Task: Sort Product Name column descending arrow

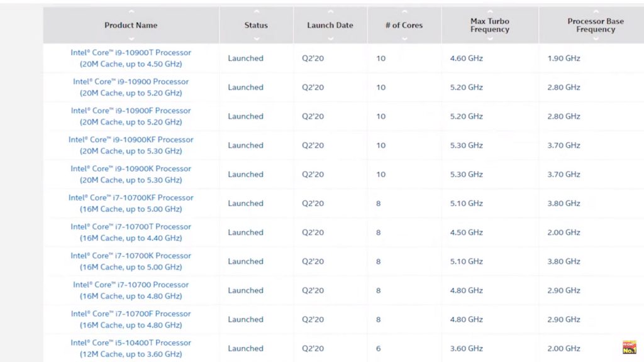Action: point(131,39)
